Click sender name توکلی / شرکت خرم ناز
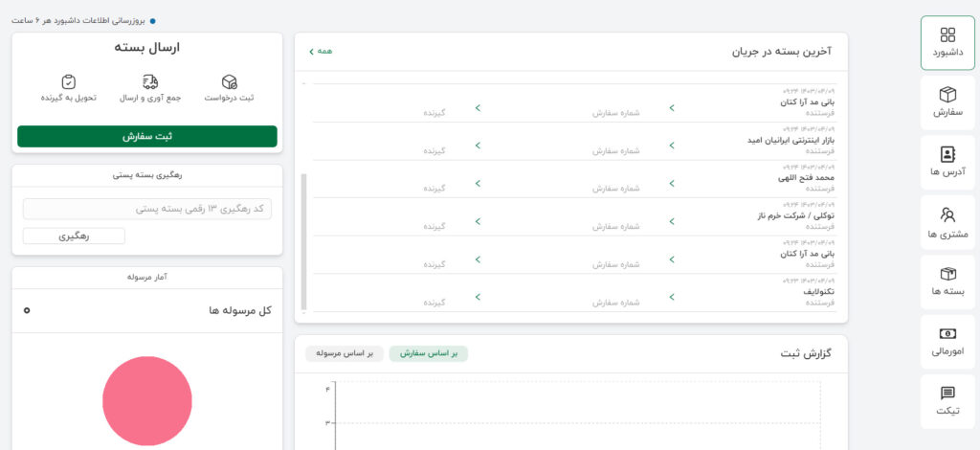The height and width of the screenshot is (450, 980). coord(796,215)
